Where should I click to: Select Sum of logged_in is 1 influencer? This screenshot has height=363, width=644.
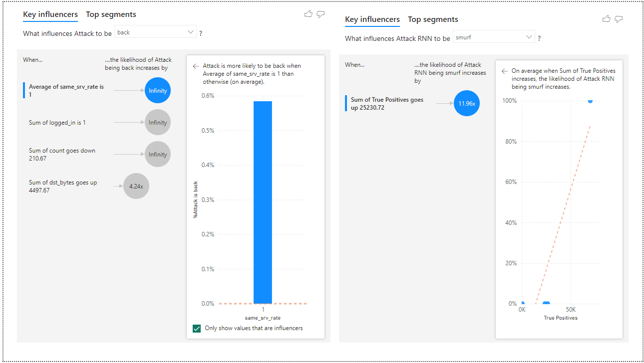[x=57, y=123]
